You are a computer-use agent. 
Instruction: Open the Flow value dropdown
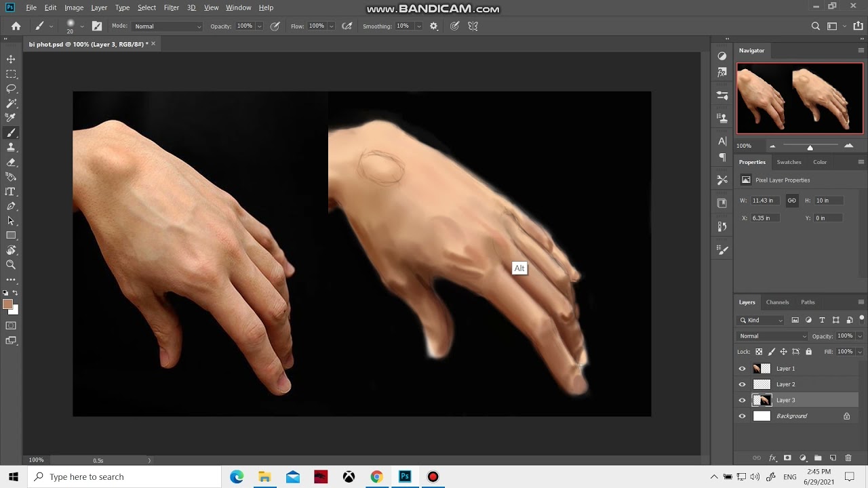[x=331, y=26]
